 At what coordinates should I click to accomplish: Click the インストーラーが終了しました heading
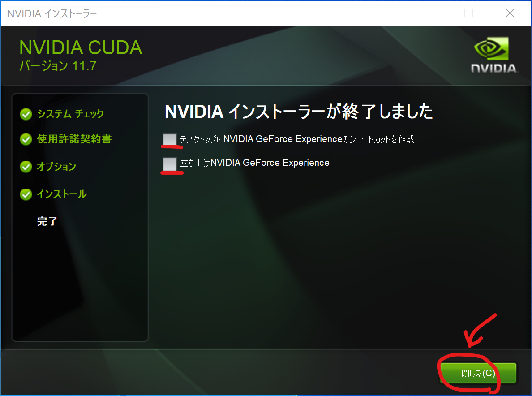[x=299, y=112]
